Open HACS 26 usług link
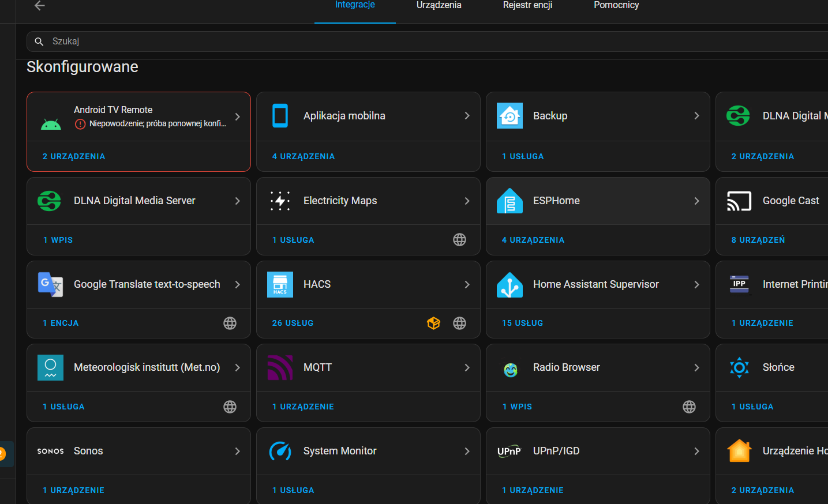The image size is (828, 504). pos(293,324)
